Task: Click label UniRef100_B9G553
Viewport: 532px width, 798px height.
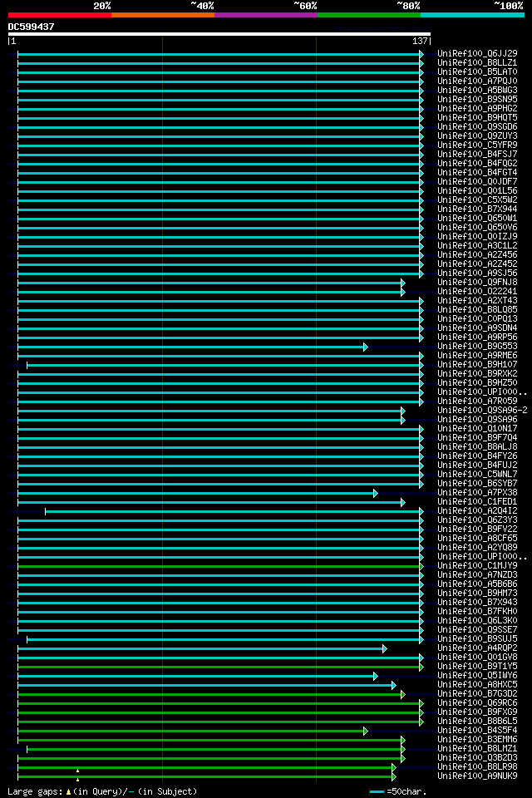Action: click(x=477, y=347)
